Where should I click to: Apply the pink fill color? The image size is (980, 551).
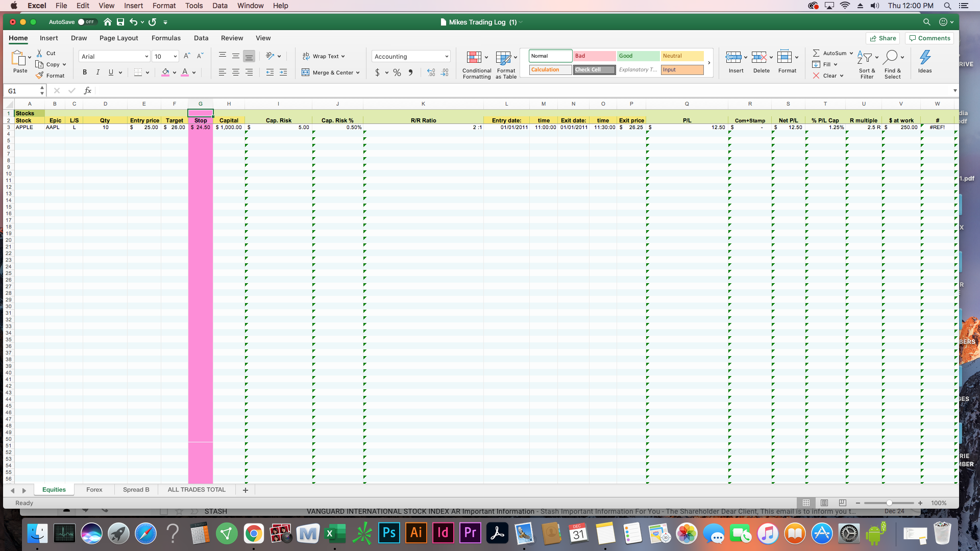165,72
